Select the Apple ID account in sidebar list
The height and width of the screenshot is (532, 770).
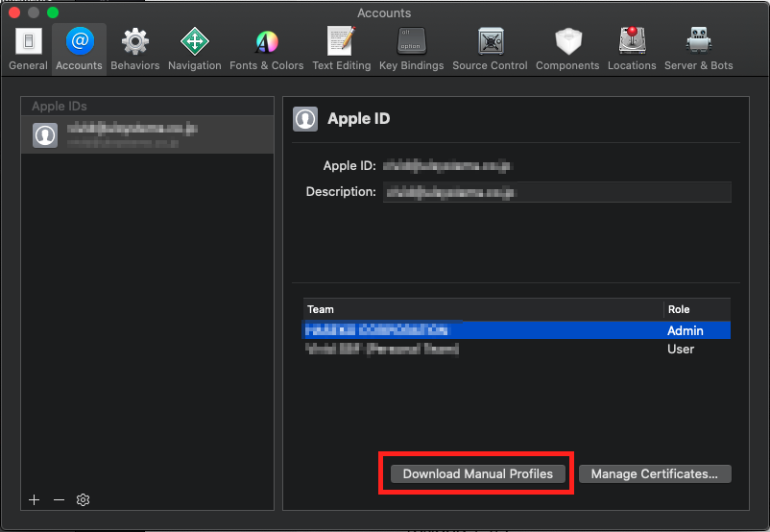tap(147, 134)
